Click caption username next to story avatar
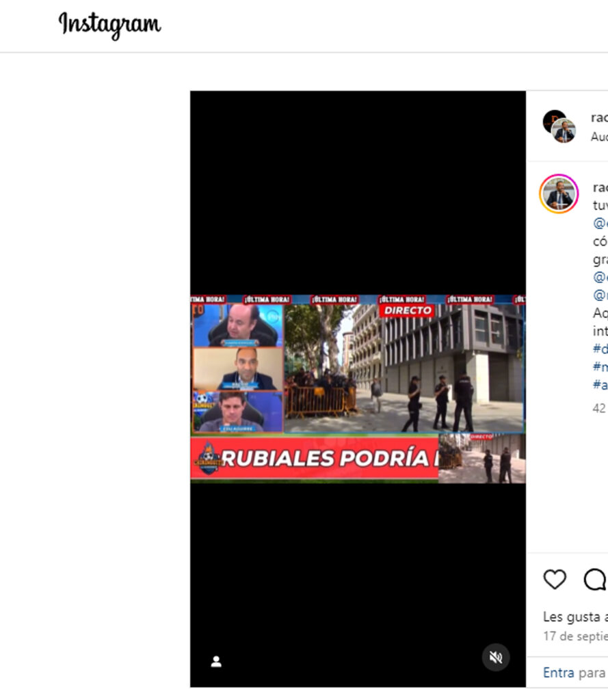The height and width of the screenshot is (700, 608). pyautogui.click(x=600, y=187)
